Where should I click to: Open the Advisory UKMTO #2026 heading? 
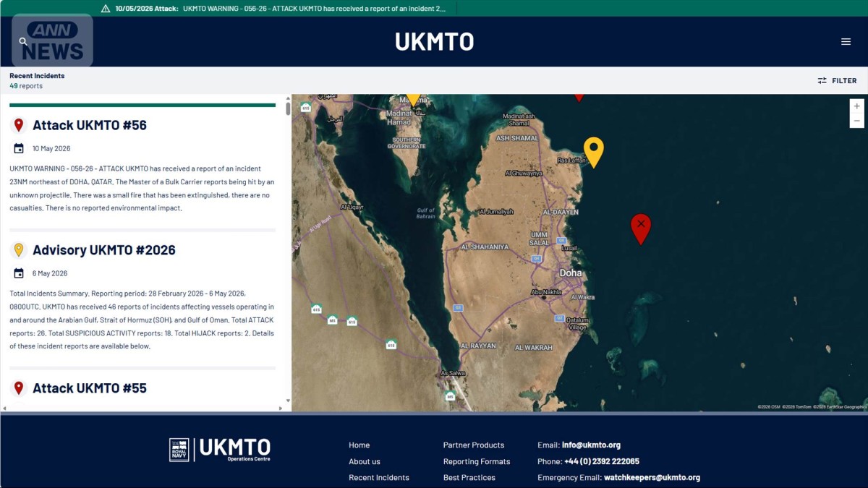click(104, 250)
